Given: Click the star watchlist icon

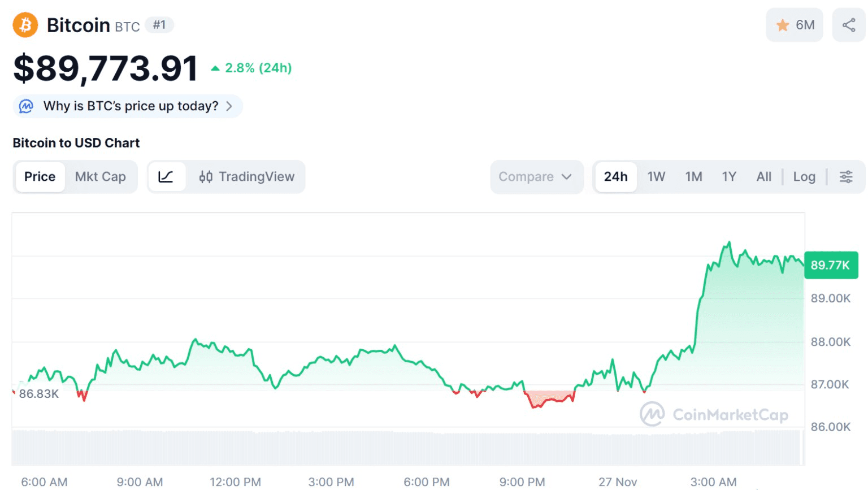Looking at the screenshot, I should [x=783, y=25].
